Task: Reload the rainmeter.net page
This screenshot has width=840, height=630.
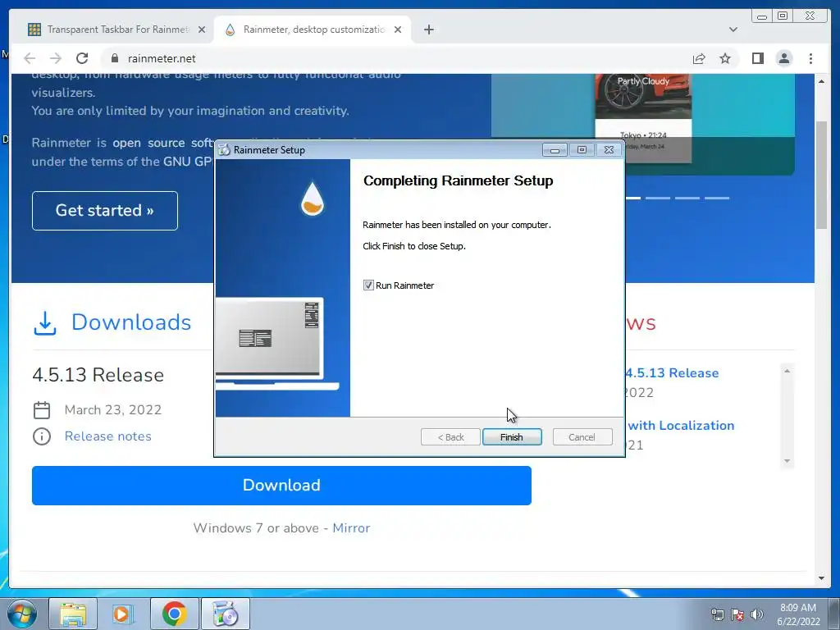Action: (x=81, y=58)
